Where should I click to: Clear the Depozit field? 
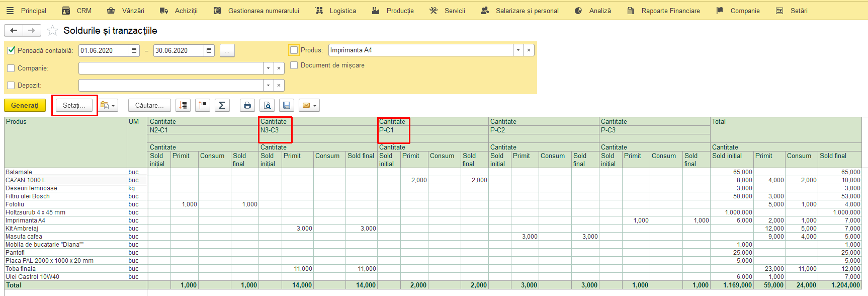pos(279,85)
